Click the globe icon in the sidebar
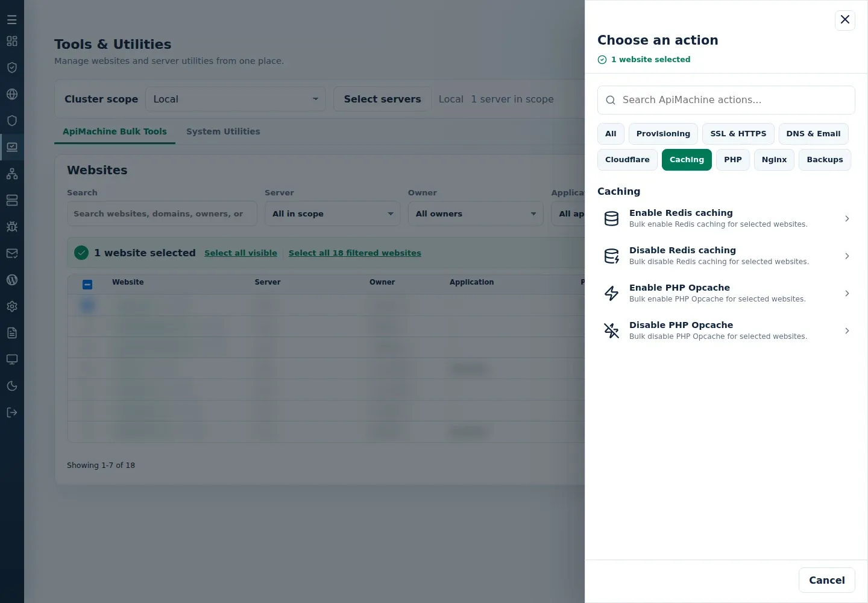This screenshot has width=868, height=603. pyautogui.click(x=12, y=94)
